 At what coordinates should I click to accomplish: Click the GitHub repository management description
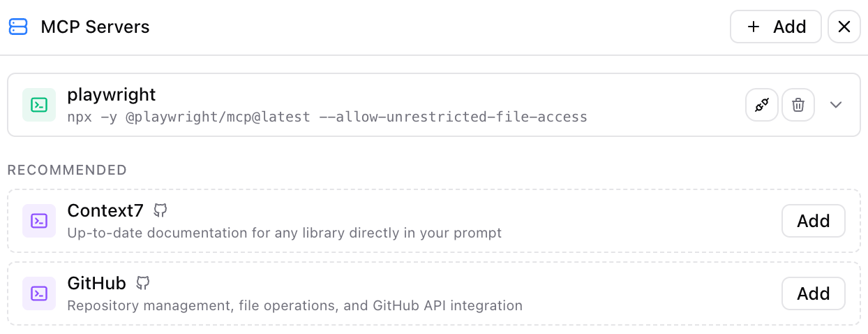coord(294,305)
